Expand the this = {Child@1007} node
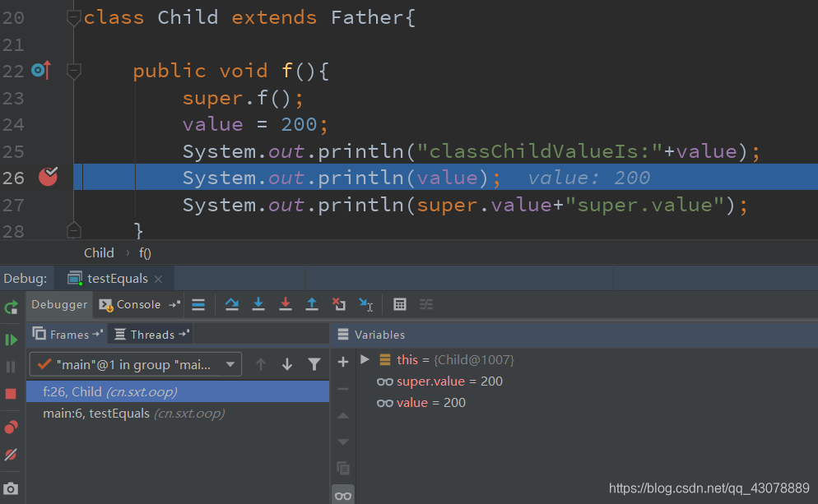The height and width of the screenshot is (504, 818). [365, 359]
